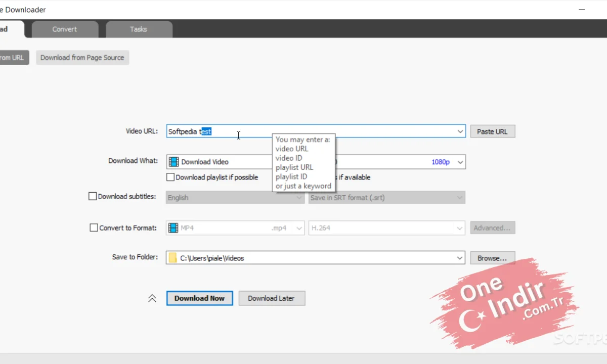Open the H.264 codec dropdown

tap(387, 228)
